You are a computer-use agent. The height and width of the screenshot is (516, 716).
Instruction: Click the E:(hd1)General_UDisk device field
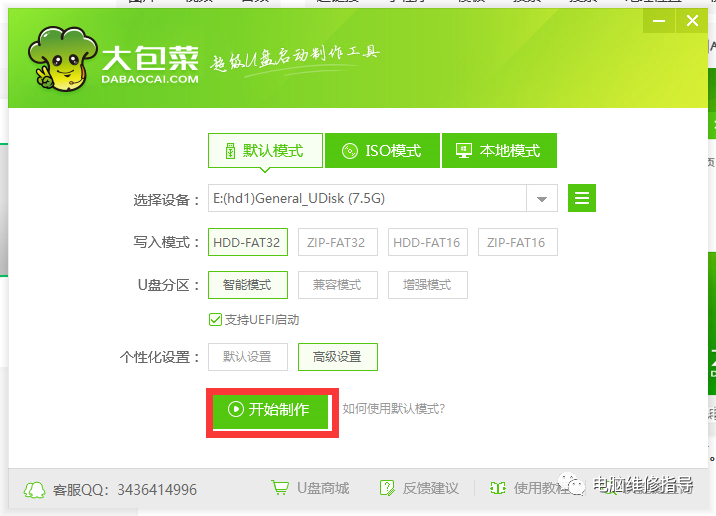[x=367, y=198]
